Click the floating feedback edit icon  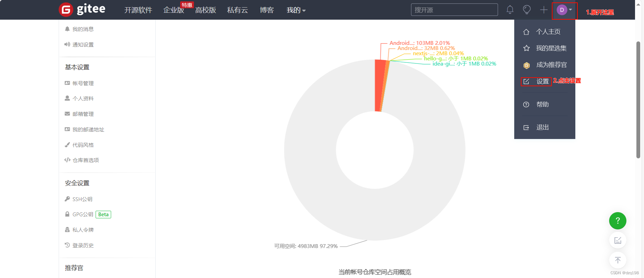click(618, 240)
